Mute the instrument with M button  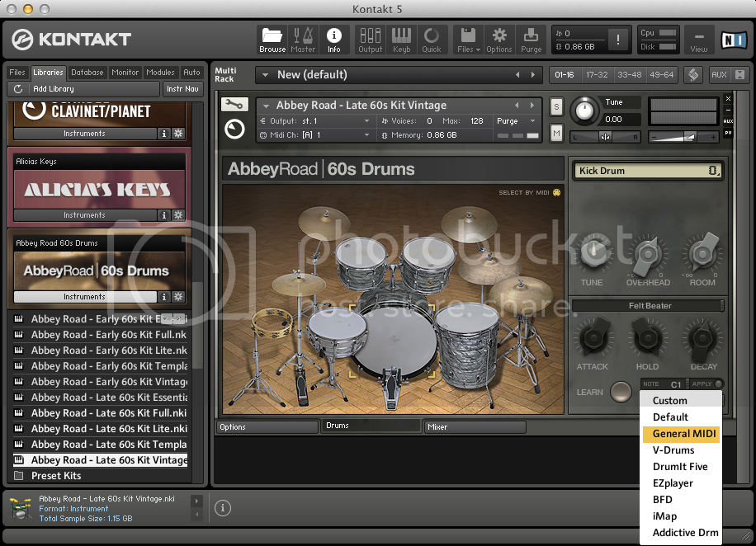[x=556, y=134]
